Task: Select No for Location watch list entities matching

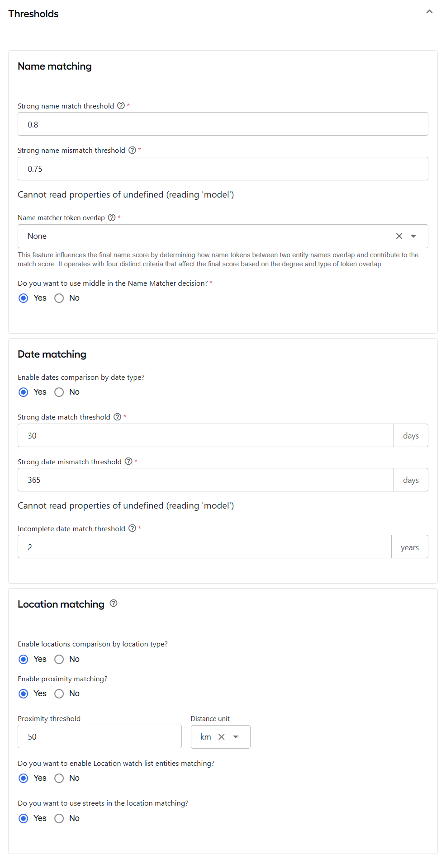Action: click(x=59, y=778)
